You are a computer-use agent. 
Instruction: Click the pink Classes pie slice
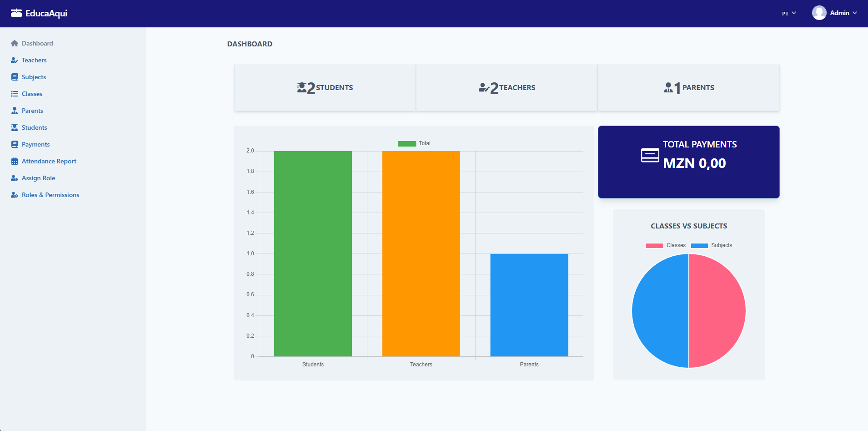coord(717,311)
